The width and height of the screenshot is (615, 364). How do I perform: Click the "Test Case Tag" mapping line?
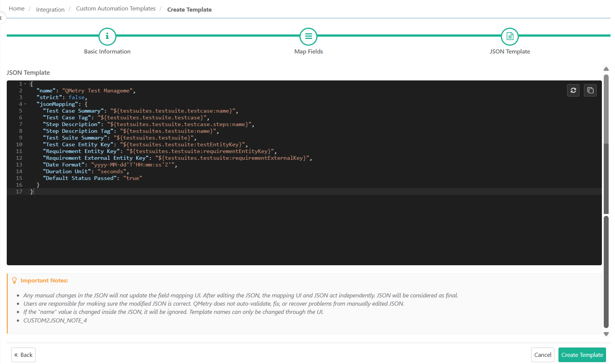pos(126,117)
